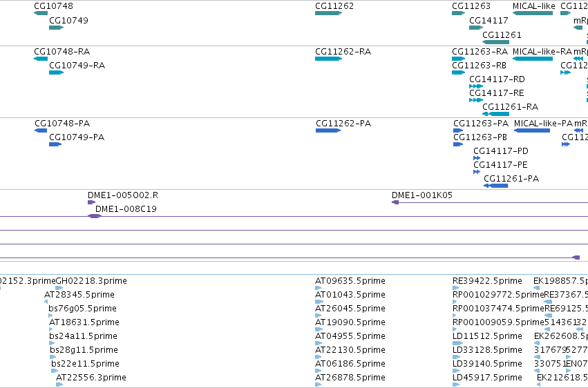Image resolution: width=588 pixels, height=388 pixels.
Task: Click the LD33128.5prime label
Action: point(488,350)
